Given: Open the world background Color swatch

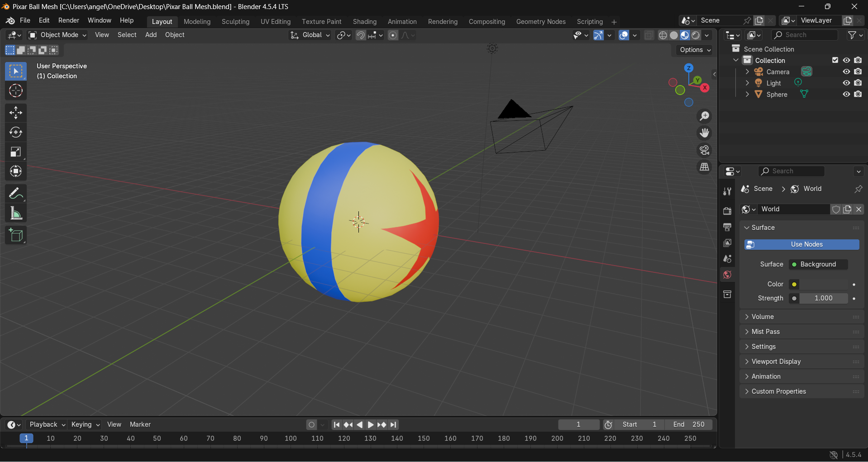Looking at the screenshot, I should coord(795,284).
